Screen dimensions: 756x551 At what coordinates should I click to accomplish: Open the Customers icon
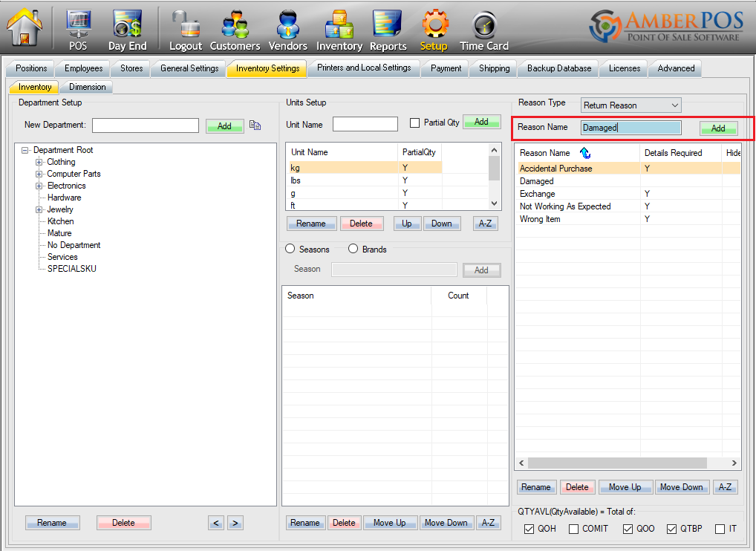(x=235, y=30)
